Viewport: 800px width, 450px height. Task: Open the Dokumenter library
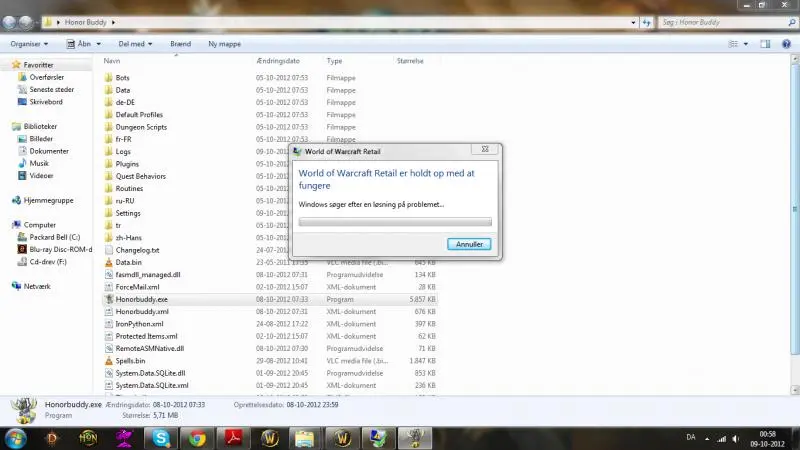click(x=49, y=151)
